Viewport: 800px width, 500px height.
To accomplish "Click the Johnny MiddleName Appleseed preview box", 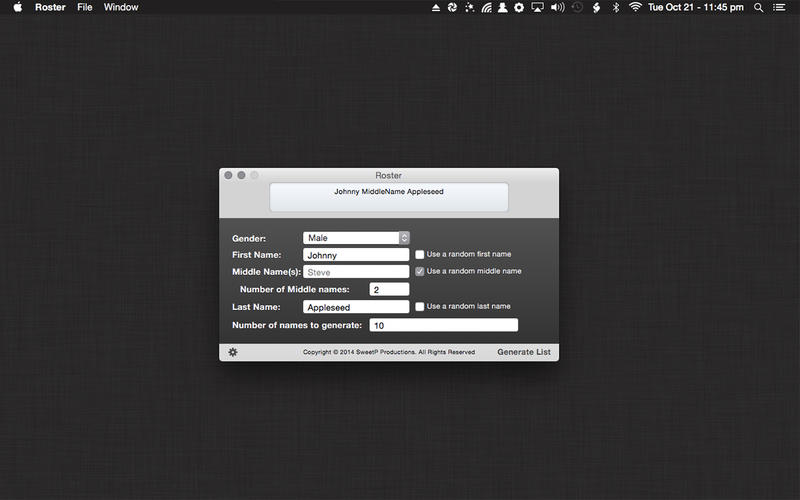I will (x=389, y=197).
